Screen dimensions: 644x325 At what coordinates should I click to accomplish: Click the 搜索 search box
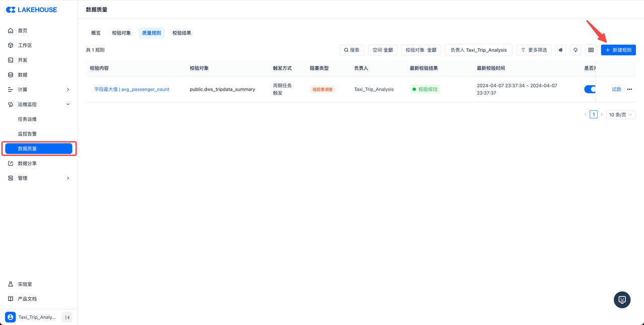(x=352, y=50)
